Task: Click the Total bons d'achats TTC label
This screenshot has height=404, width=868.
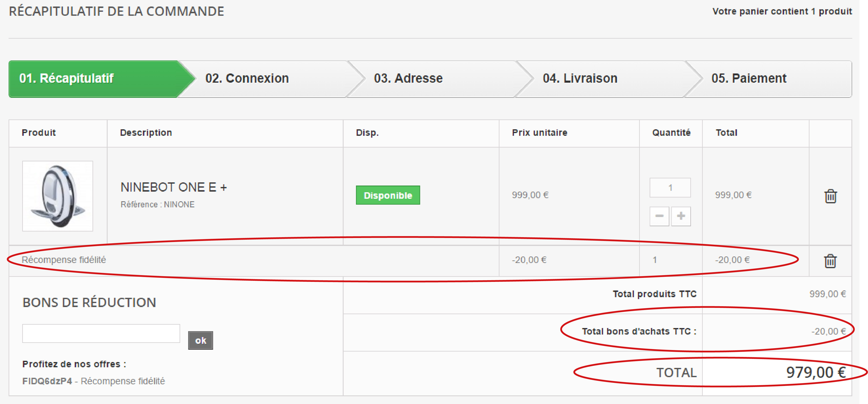Action: point(639,332)
